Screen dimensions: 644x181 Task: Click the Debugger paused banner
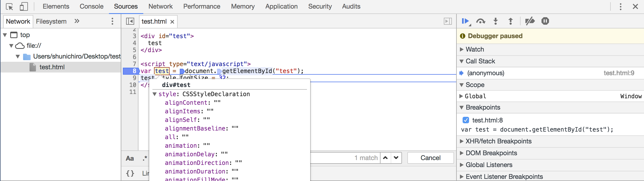coord(550,36)
